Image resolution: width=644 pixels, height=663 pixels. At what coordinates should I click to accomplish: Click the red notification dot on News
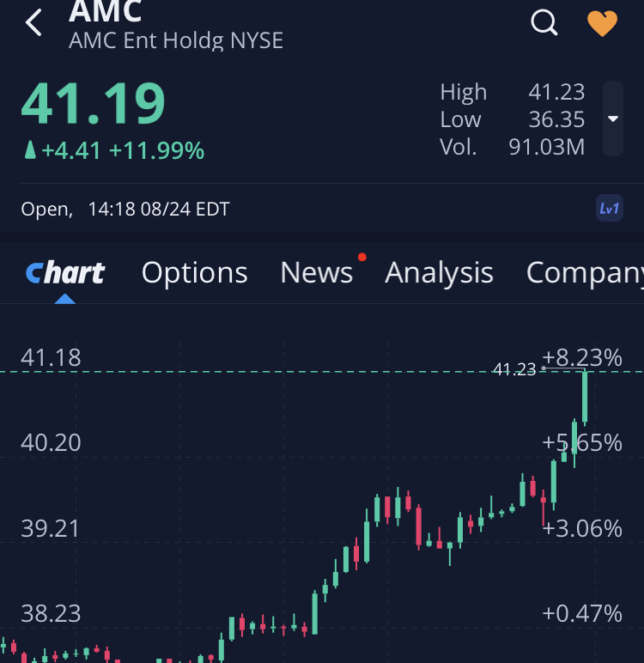click(362, 257)
